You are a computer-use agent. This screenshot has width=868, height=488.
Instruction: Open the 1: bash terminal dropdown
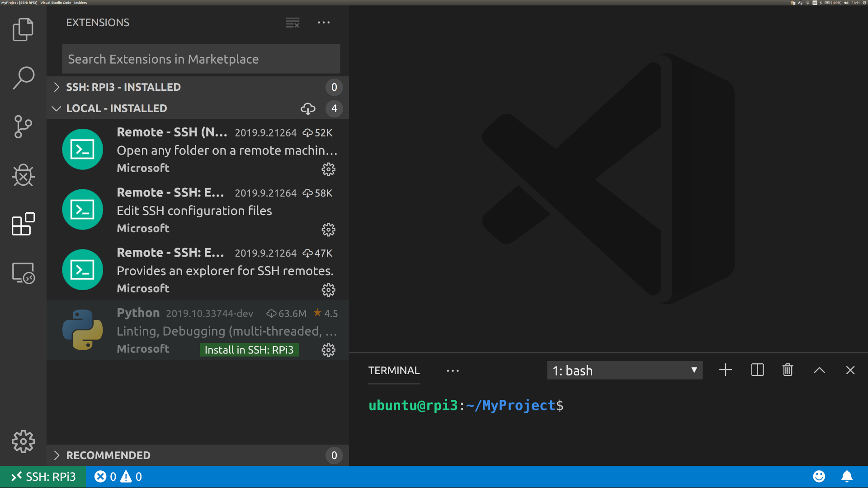(624, 371)
